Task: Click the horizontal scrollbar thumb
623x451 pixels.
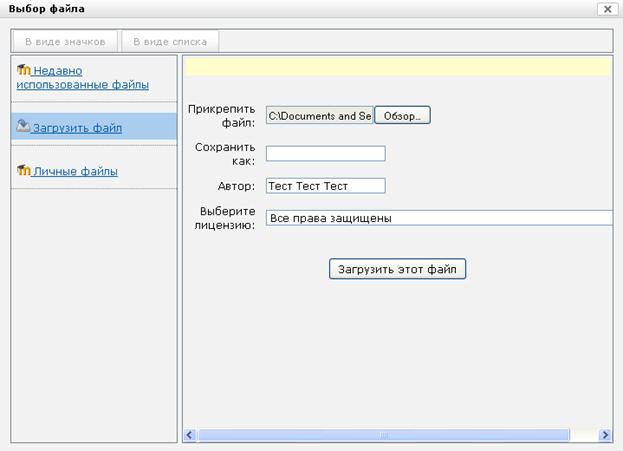Action: [383, 435]
